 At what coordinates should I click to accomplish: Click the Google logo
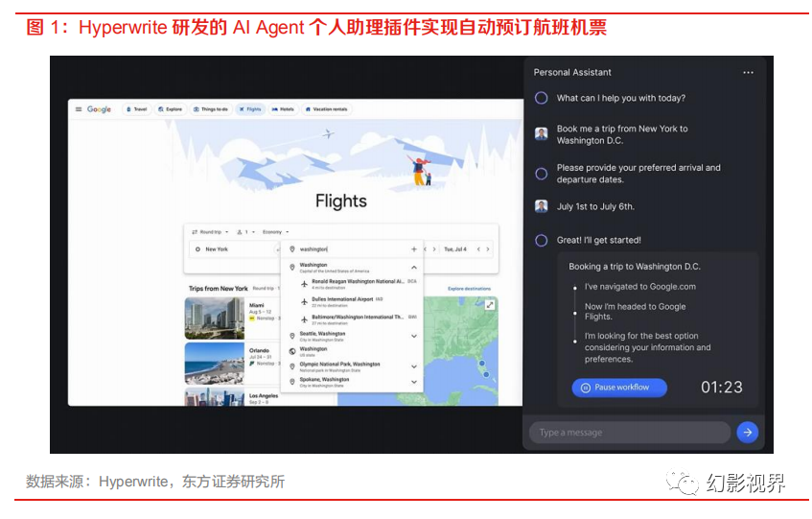pyautogui.click(x=99, y=109)
